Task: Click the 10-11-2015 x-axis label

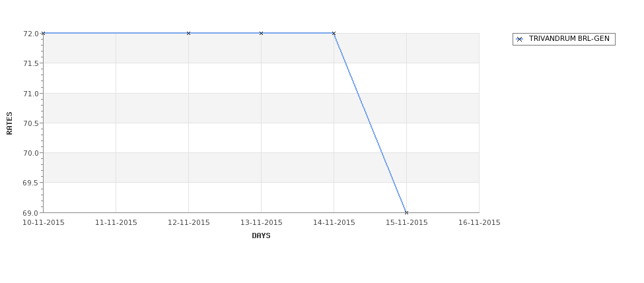Action: pos(44,223)
